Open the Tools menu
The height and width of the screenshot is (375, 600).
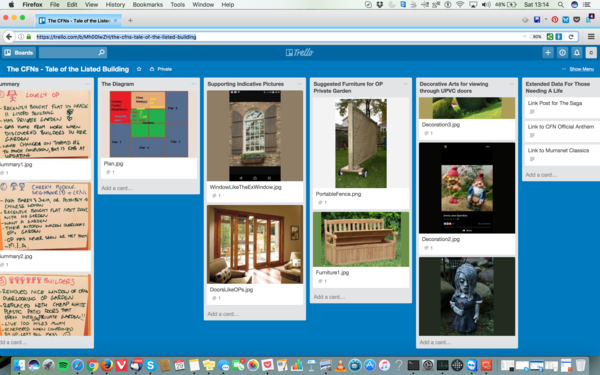click(178, 5)
